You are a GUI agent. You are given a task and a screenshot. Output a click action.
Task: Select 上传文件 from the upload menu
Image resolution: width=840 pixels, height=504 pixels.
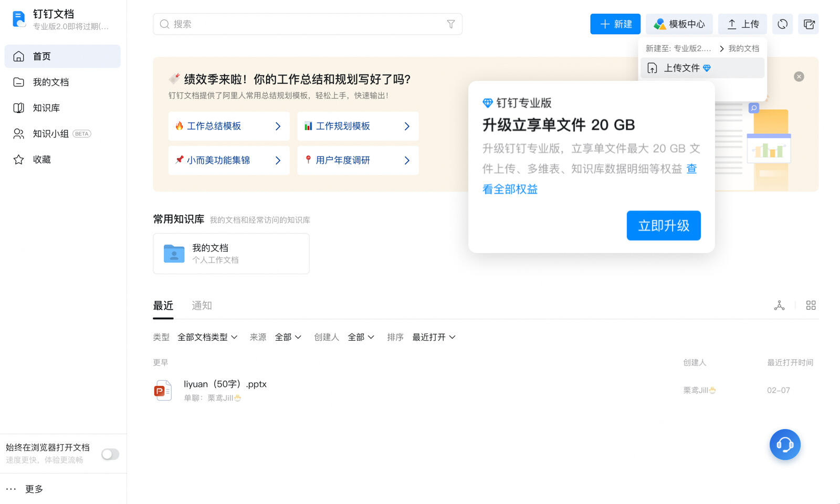click(x=702, y=68)
